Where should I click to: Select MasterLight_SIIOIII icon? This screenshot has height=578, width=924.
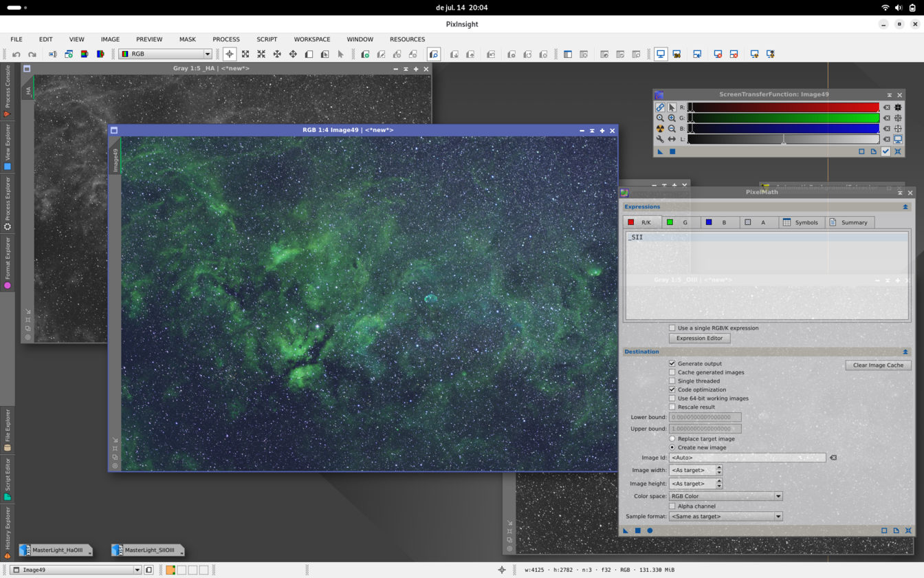148,550
